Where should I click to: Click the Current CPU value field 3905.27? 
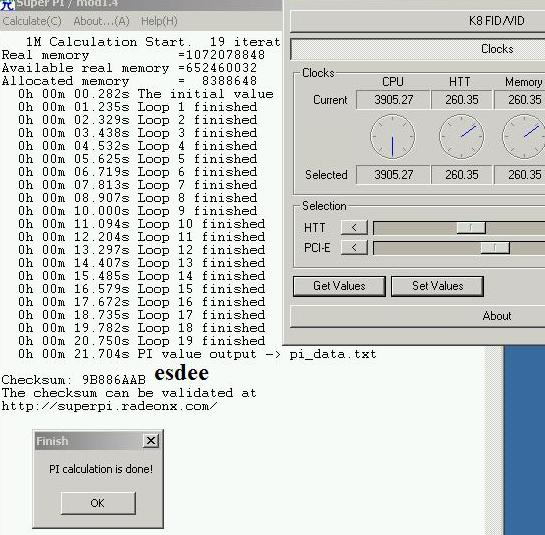[x=393, y=100]
